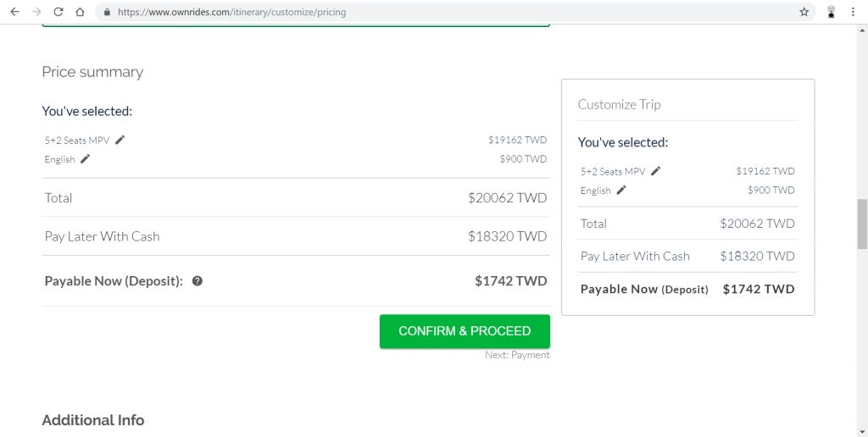Open the deposit help question-mark icon
The image size is (868, 437).
coord(197,281)
